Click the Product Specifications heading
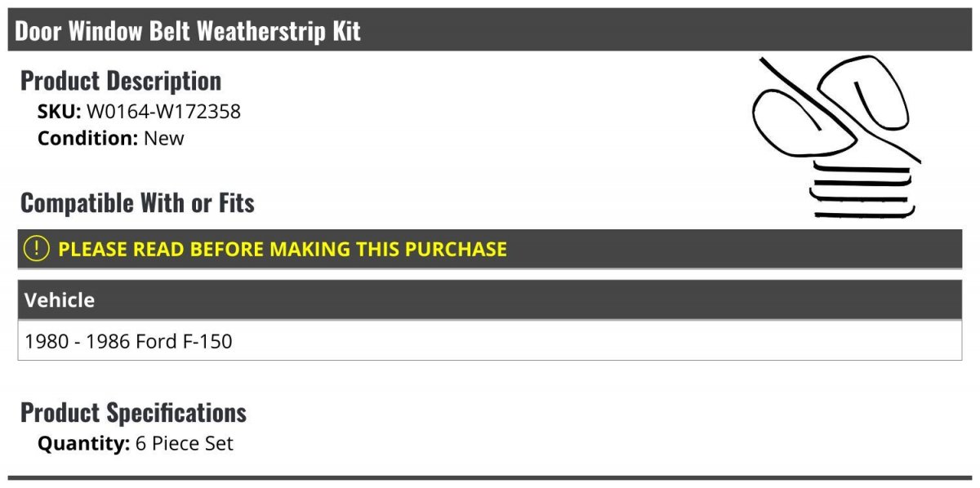Image resolution: width=980 pixels, height=488 pixels. coord(133,412)
